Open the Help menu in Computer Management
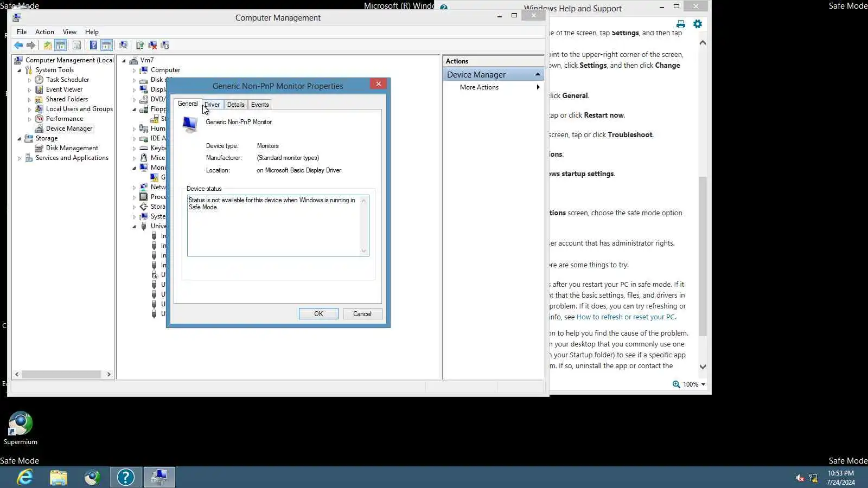Image resolution: width=868 pixels, height=488 pixels. pos(92,32)
